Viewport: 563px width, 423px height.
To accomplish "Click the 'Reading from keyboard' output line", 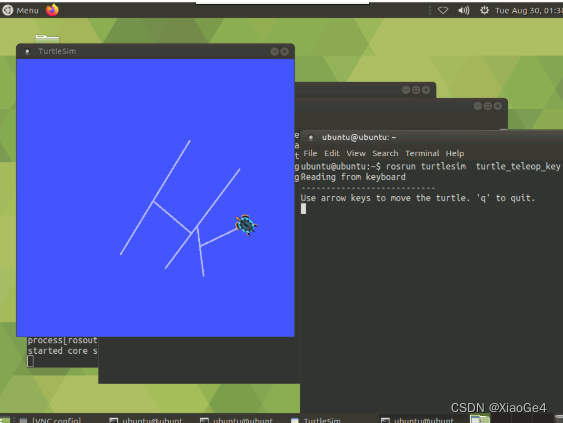I will pos(353,177).
